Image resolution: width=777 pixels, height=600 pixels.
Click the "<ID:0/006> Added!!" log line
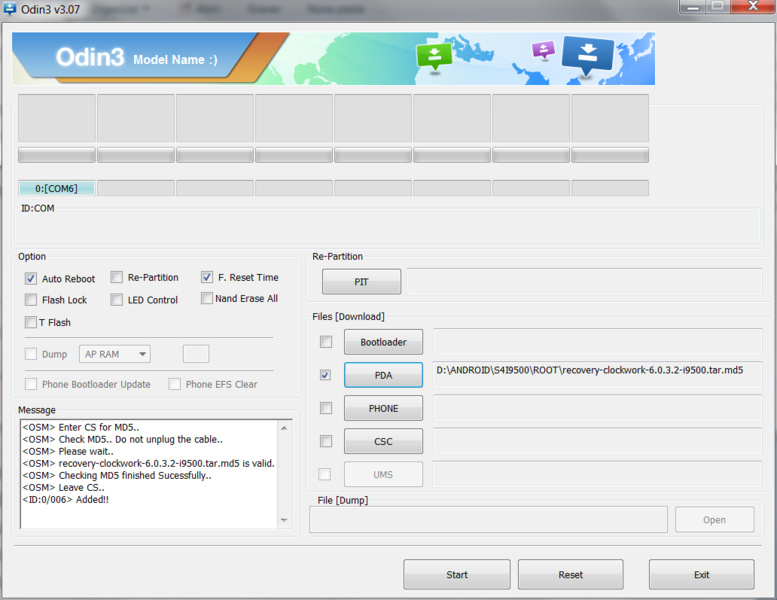point(65,499)
